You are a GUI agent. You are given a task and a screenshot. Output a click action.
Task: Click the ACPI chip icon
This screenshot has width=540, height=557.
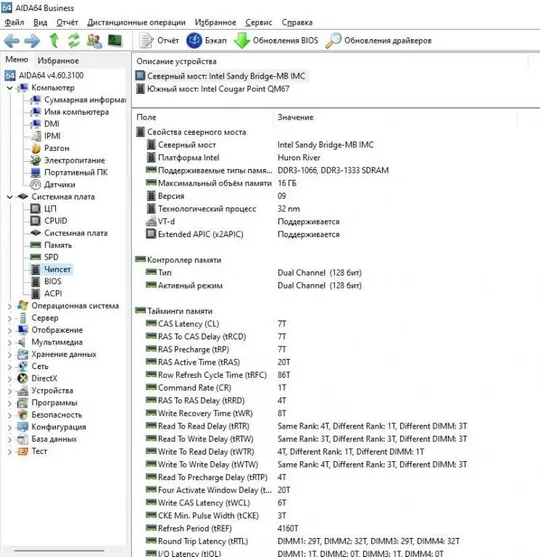tap(36, 293)
